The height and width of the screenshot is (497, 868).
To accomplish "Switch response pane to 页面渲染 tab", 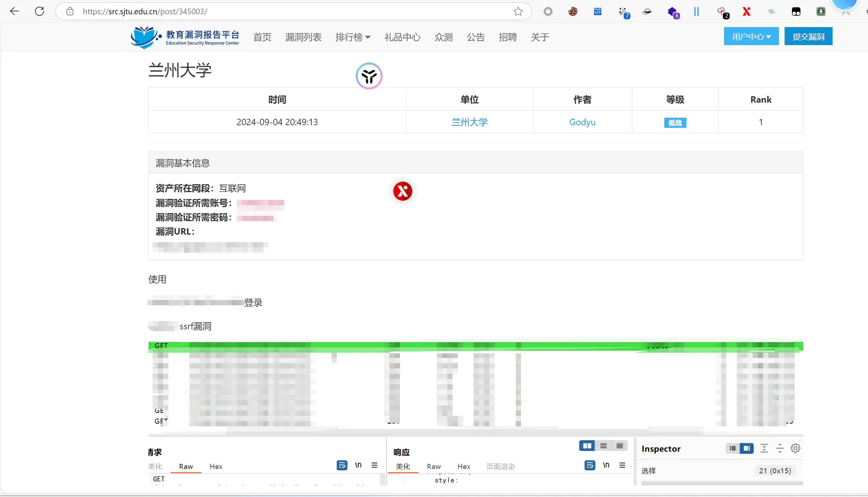I will coord(501,466).
